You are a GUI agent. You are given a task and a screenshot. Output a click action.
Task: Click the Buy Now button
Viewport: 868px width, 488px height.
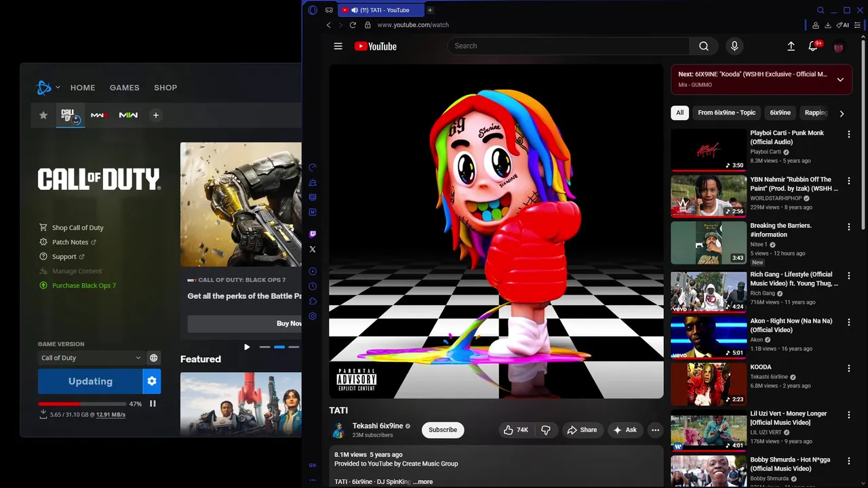pyautogui.click(x=245, y=324)
